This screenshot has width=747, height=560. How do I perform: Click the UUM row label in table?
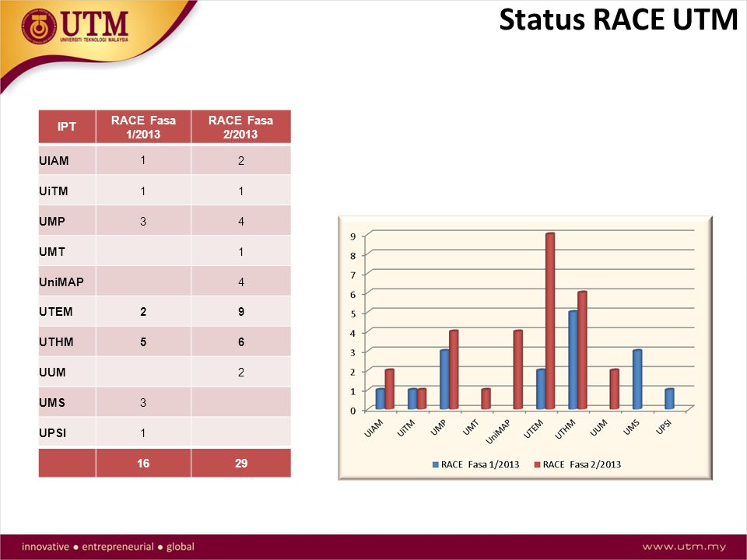click(52, 373)
